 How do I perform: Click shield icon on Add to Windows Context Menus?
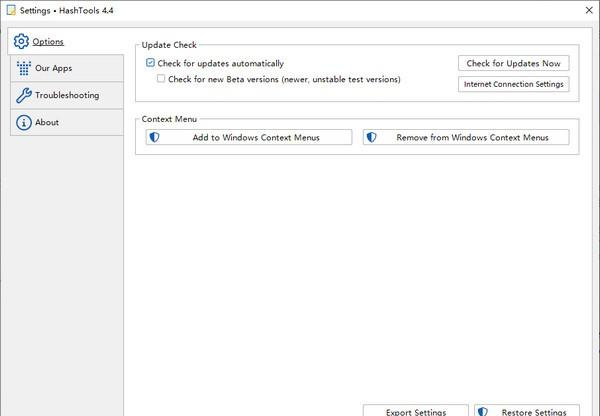click(x=155, y=137)
